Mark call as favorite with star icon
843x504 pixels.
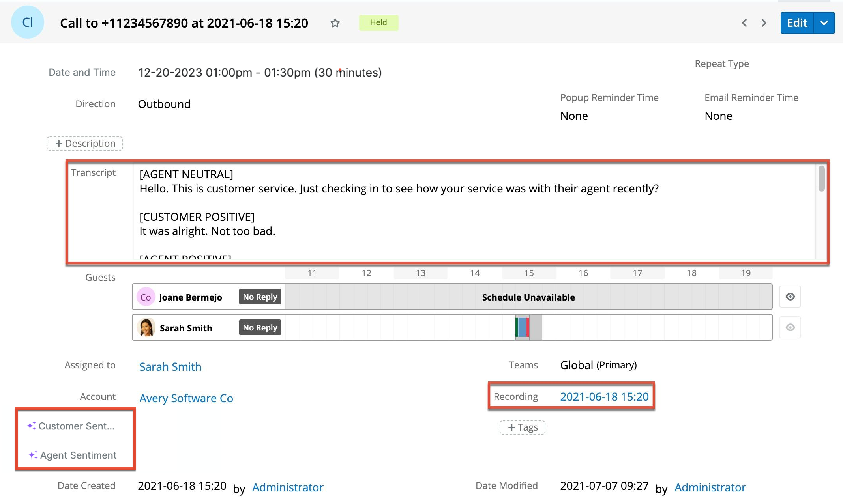335,23
